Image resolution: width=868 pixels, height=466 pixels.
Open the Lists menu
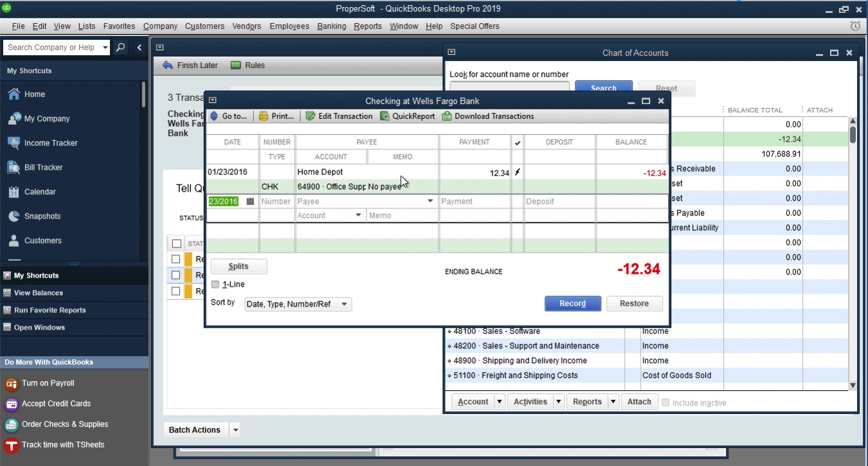[87, 26]
